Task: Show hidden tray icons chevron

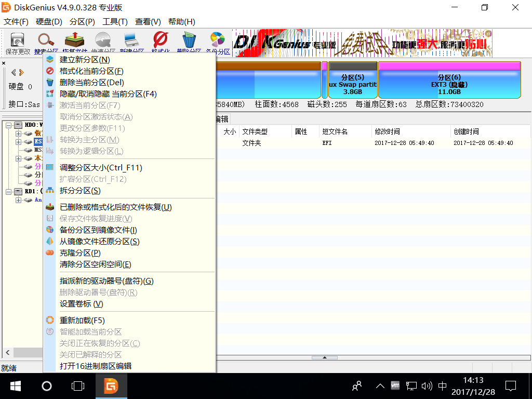Action: click(380, 386)
